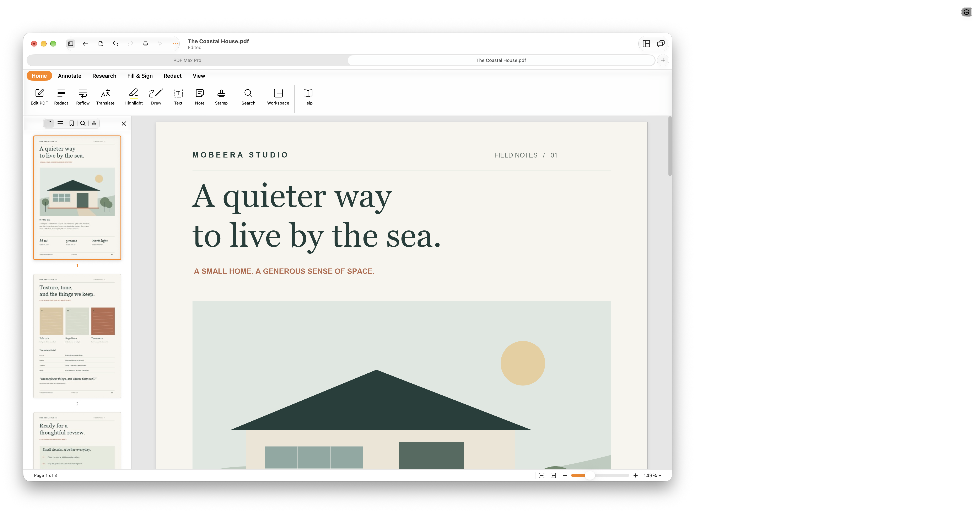The width and height of the screenshot is (980, 512).
Task: Activate the Reflow tool
Action: (82, 97)
